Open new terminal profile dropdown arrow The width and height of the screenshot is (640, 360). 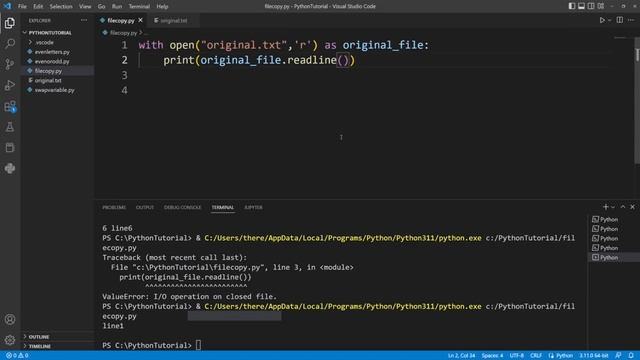coord(613,207)
